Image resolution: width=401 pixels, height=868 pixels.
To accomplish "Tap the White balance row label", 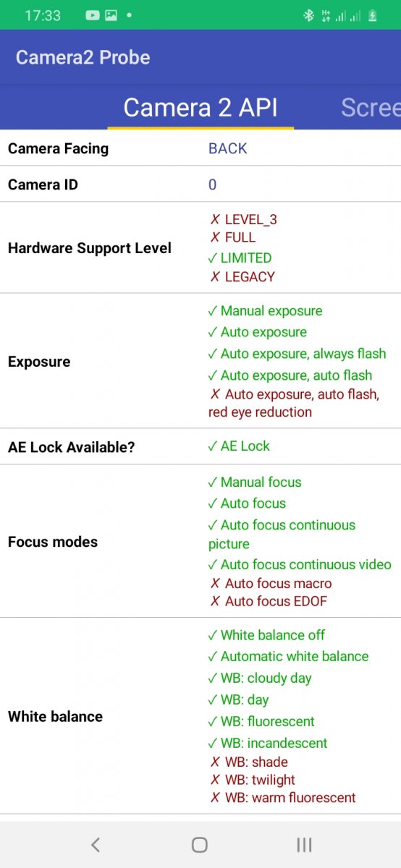I will point(55,717).
